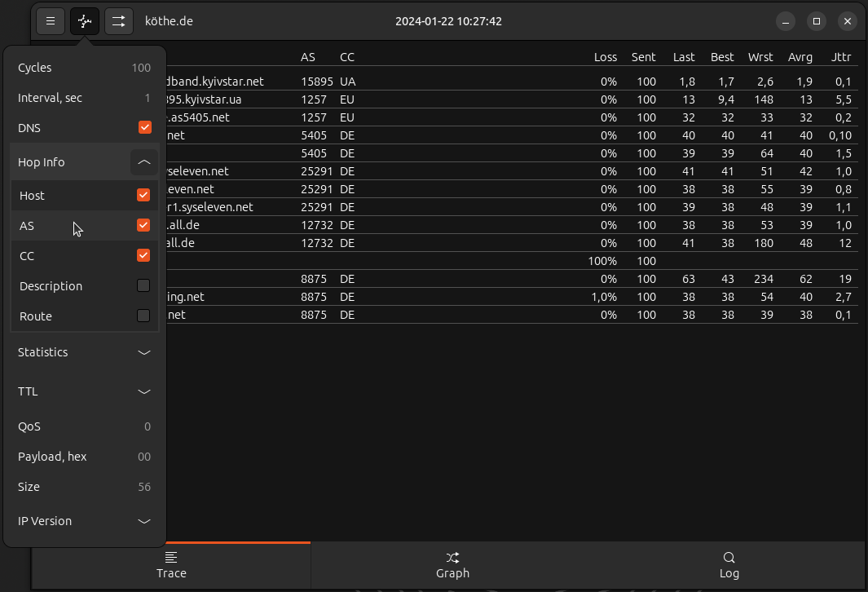The height and width of the screenshot is (592, 868).
Task: Enable the Description checkbox
Action: [143, 285]
